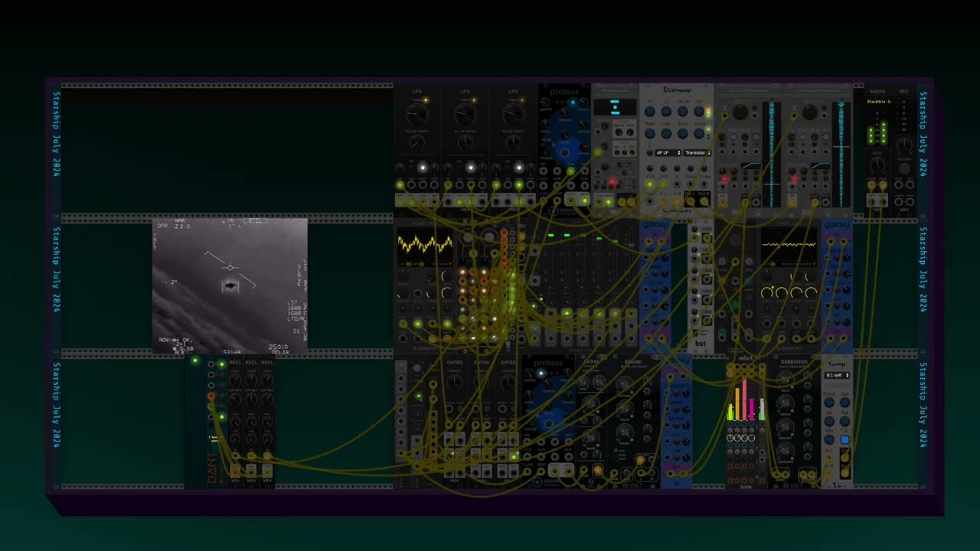Open the 8:1 soft ratio dropdown on Comp

click(836, 376)
